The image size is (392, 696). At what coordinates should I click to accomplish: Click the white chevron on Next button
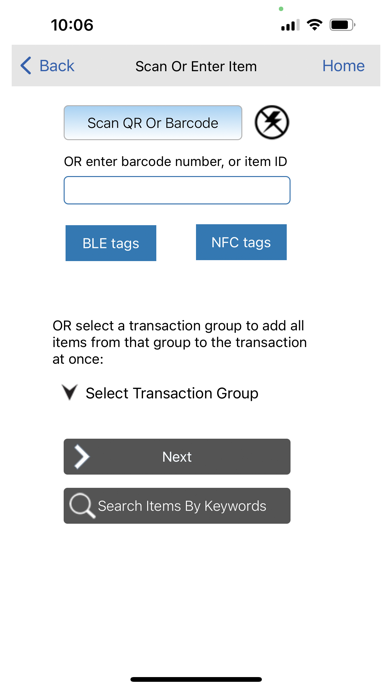(81, 457)
